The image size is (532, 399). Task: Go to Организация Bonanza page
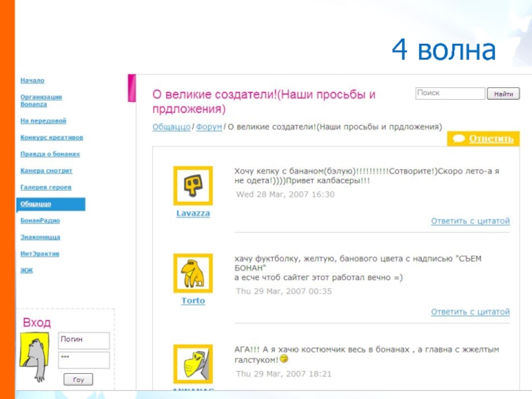pyautogui.click(x=41, y=100)
